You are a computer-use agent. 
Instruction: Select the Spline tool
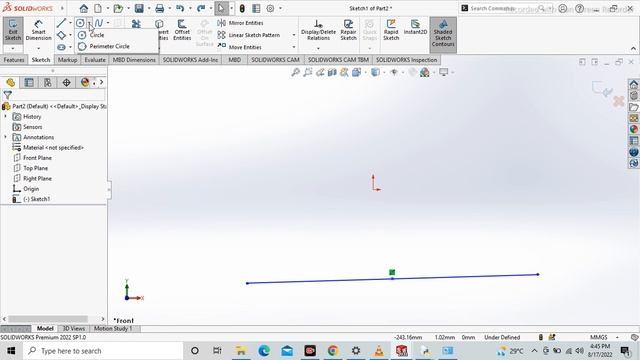point(99,23)
